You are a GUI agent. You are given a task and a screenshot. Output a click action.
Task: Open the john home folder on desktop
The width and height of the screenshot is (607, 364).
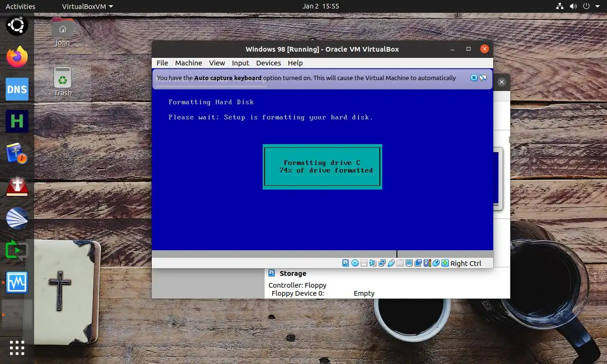click(63, 32)
